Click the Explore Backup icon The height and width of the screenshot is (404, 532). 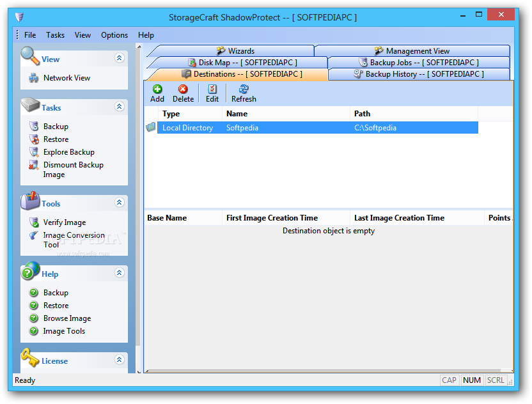[x=34, y=152]
